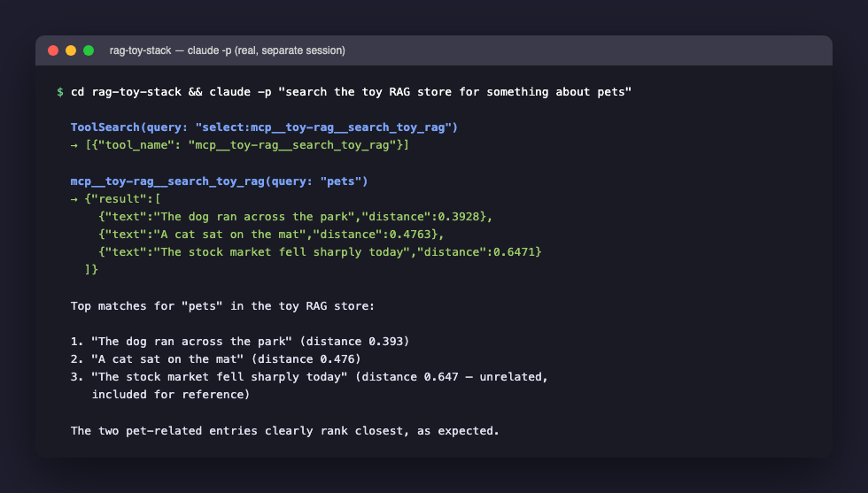
Task: Click JSON line with distance 0.4763
Action: [271, 234]
